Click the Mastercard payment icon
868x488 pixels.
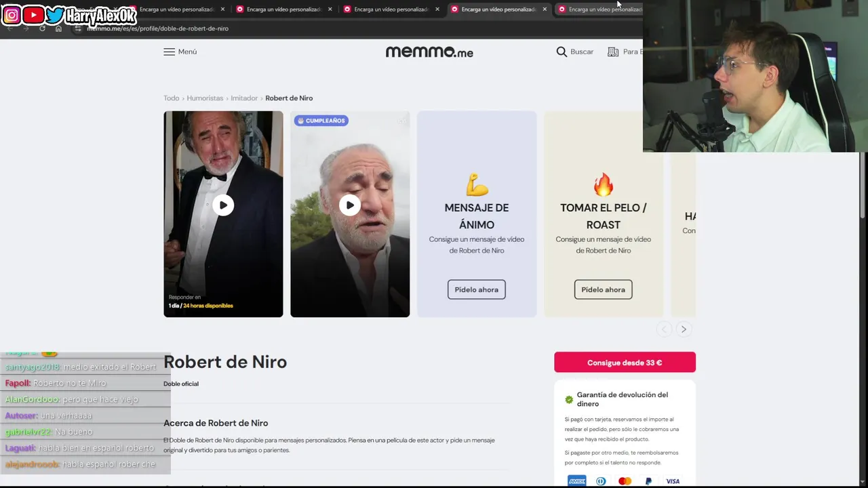625,481
